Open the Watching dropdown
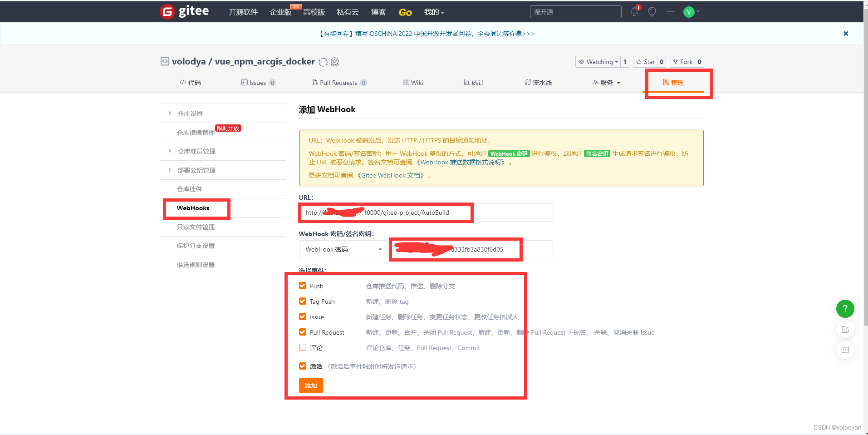This screenshot has height=435, width=868. (599, 62)
